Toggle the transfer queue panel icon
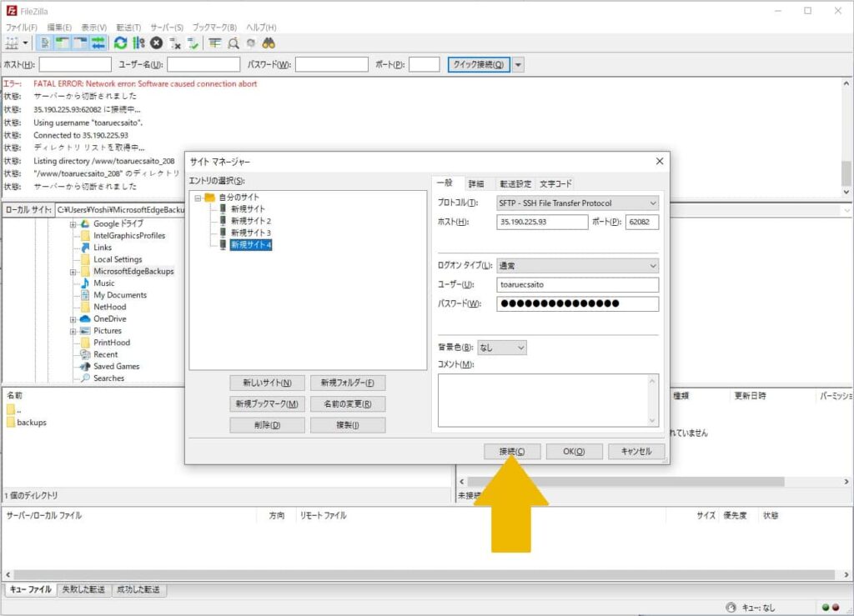This screenshot has height=616, width=854. coord(98,43)
